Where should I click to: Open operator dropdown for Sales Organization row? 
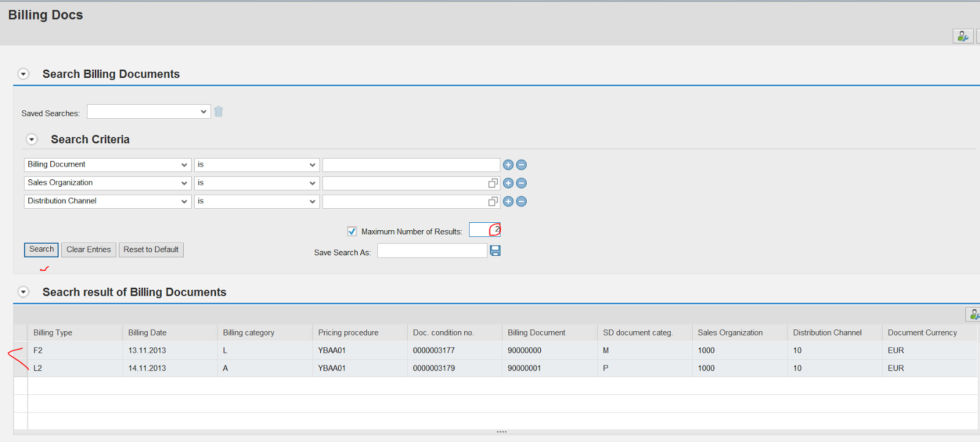(x=257, y=183)
